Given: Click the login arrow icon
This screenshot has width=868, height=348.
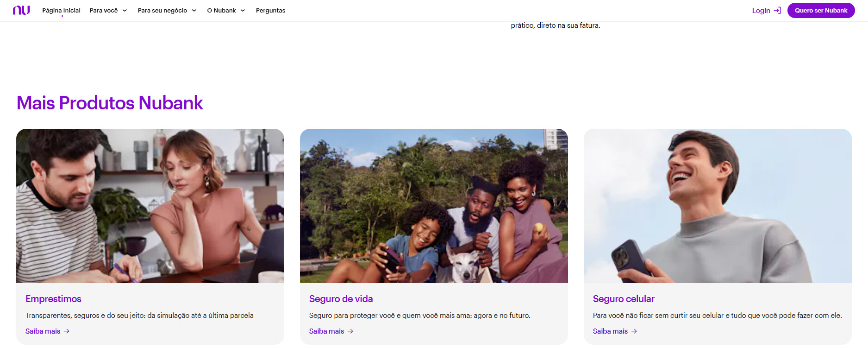Looking at the screenshot, I should pos(777,10).
